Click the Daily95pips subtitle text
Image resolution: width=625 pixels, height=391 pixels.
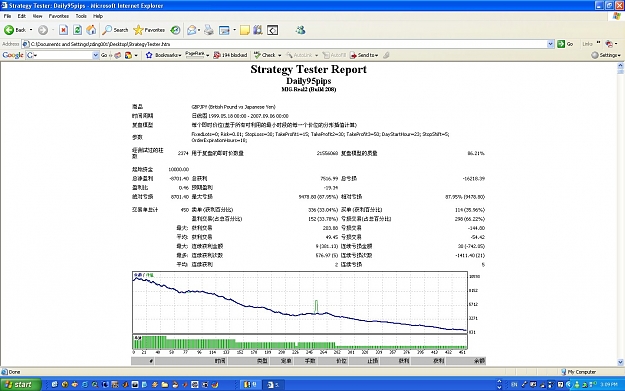tap(309, 81)
